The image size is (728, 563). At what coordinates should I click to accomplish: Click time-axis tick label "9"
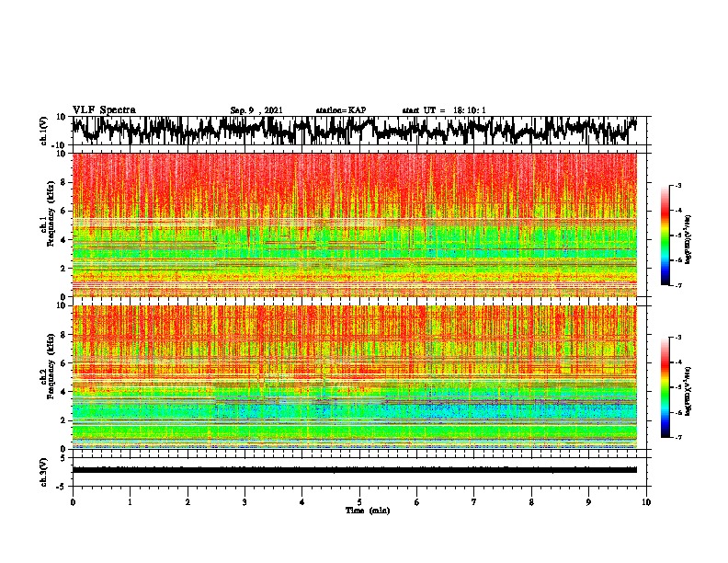click(x=588, y=502)
